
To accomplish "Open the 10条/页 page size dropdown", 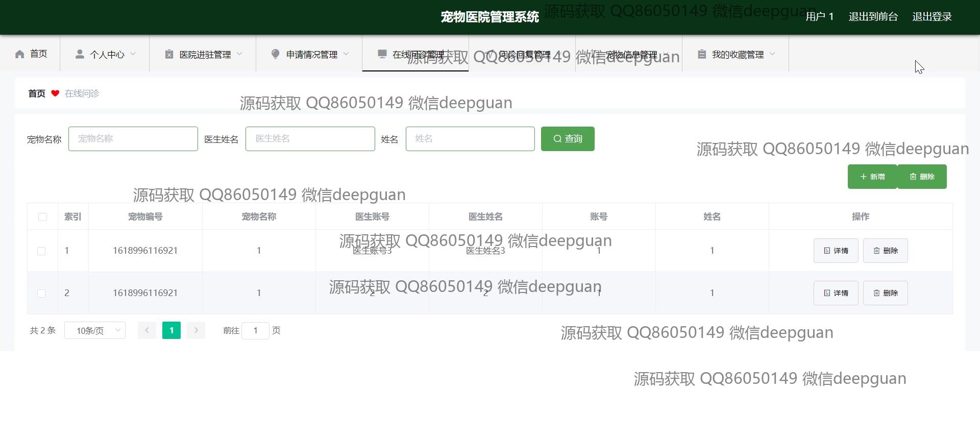I will 95,330.
